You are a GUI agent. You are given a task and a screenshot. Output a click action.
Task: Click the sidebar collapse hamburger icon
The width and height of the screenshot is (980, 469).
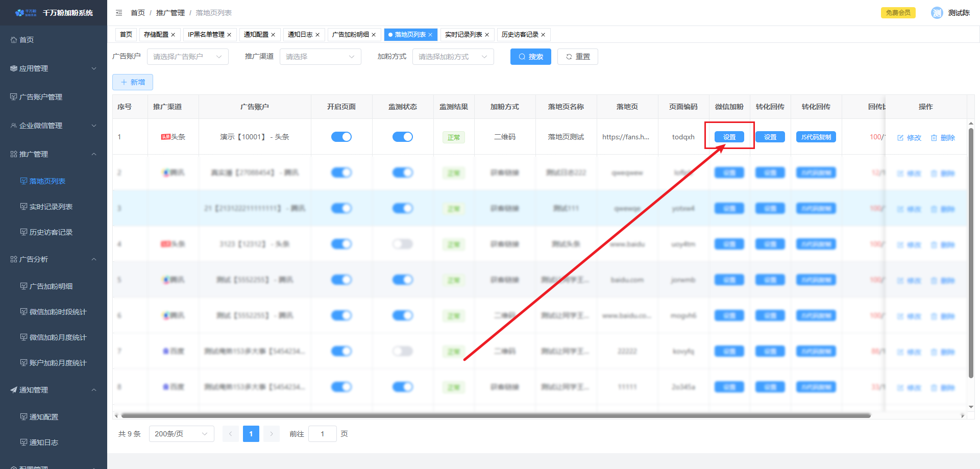(x=119, y=13)
